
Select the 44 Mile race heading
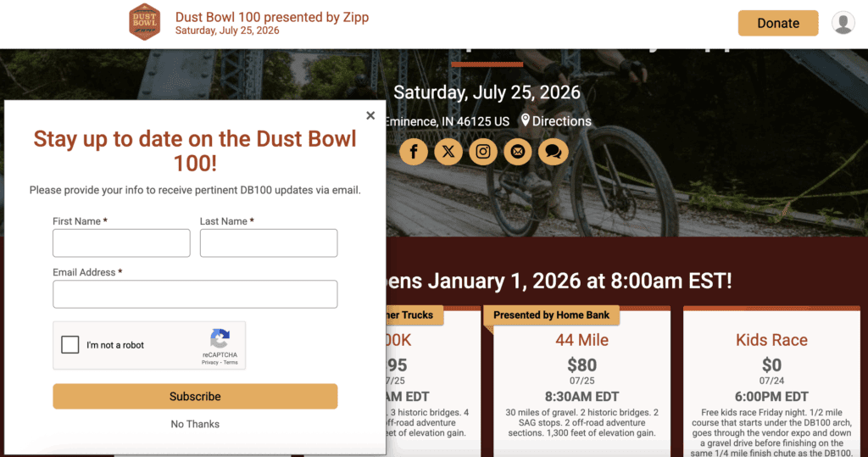(581, 340)
